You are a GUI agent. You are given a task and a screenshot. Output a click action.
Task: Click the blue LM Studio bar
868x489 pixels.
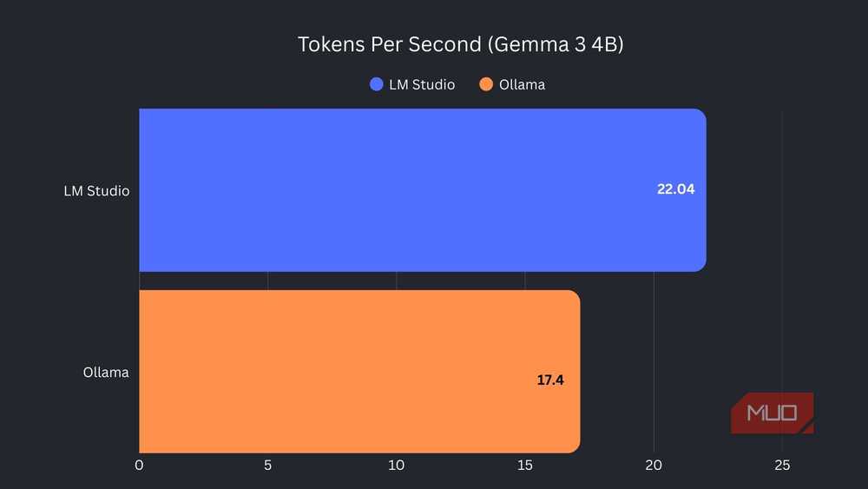click(423, 190)
